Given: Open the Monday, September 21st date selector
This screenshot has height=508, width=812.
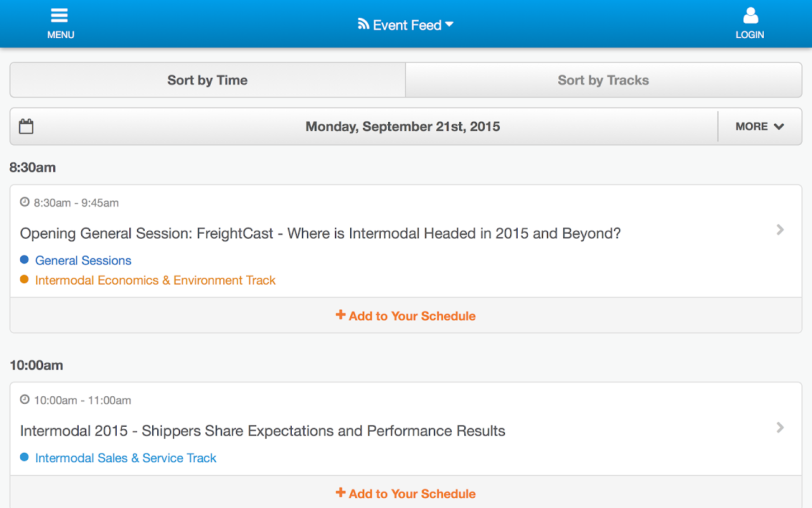Looking at the screenshot, I should pos(402,126).
